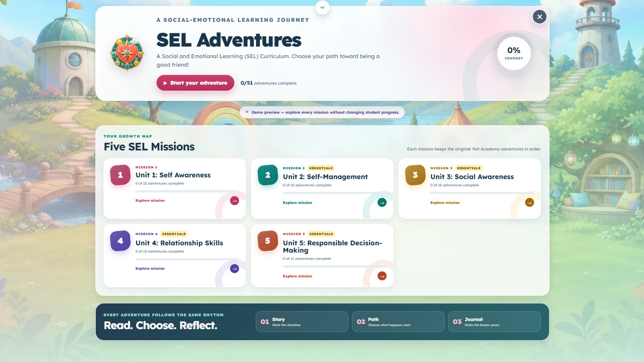The height and width of the screenshot is (362, 644).
Task: Open Explore mission link for Unit 1
Action: (x=150, y=200)
